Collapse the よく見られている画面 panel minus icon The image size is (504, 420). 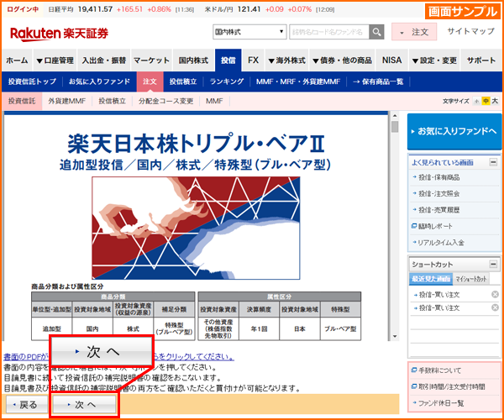(x=493, y=162)
